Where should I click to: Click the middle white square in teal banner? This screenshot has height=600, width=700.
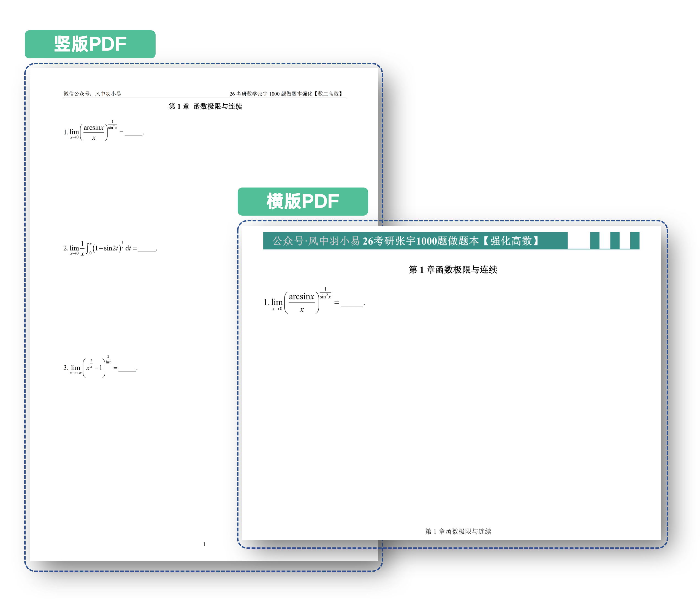[604, 241]
